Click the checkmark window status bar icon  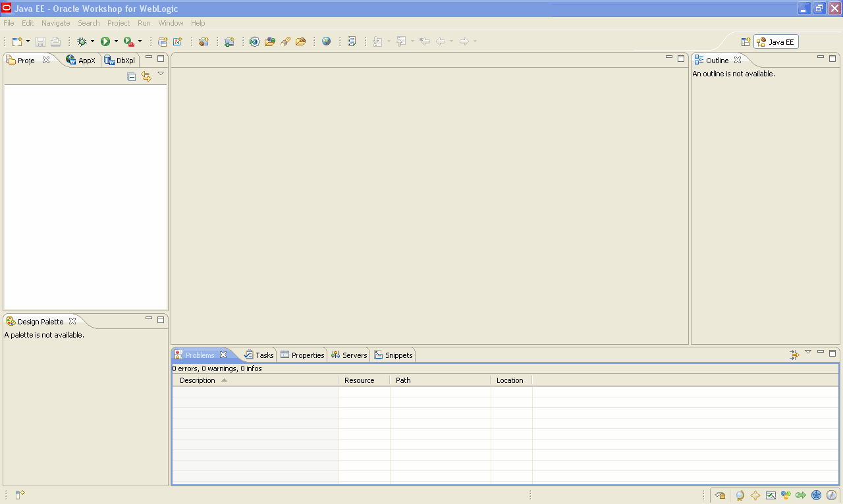point(771,495)
